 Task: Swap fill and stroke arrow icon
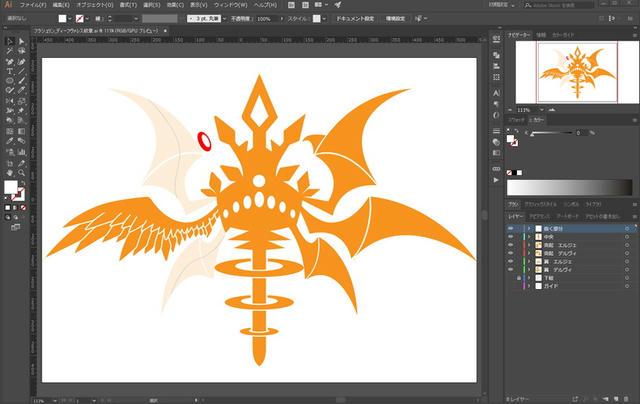click(23, 183)
